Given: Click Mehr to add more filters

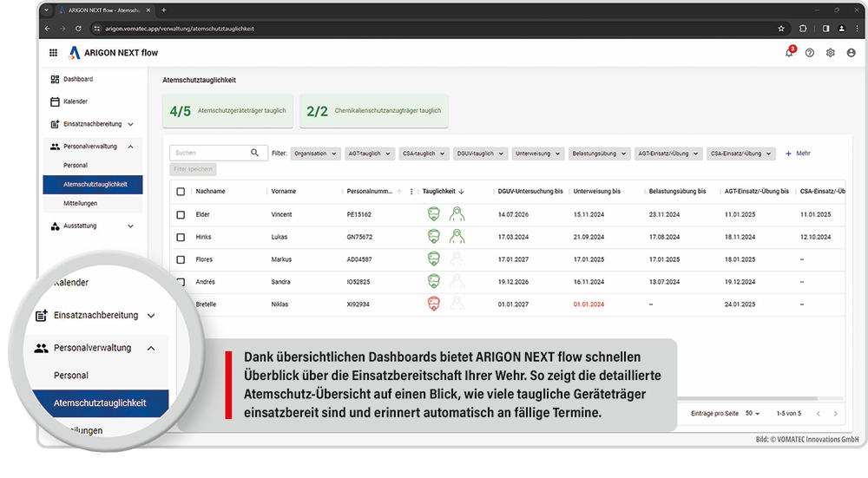Looking at the screenshot, I should point(798,154).
